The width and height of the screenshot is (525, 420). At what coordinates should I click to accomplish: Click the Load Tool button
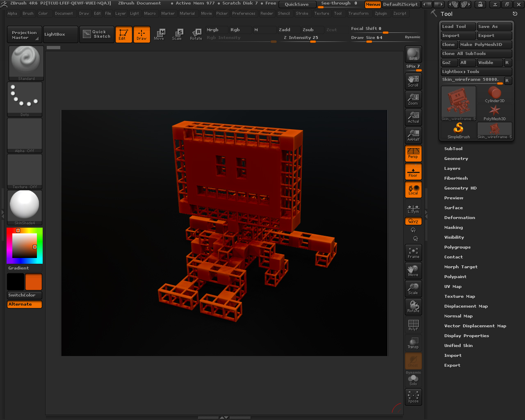click(x=459, y=27)
